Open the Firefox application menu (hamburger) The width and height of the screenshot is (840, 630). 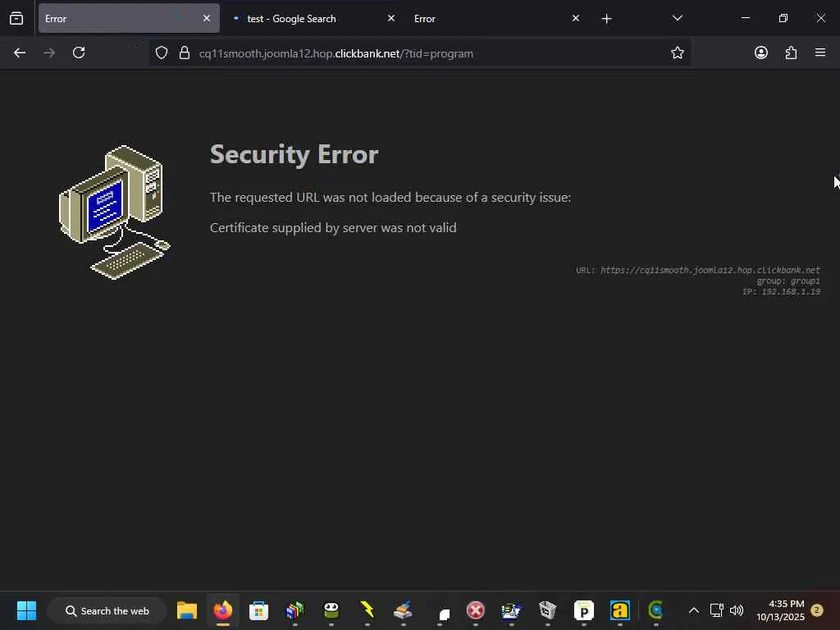(x=820, y=52)
